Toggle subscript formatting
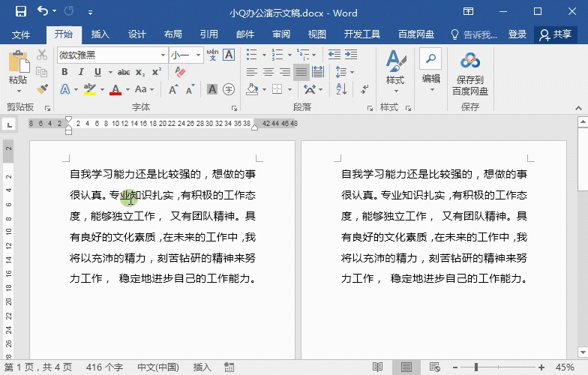Viewport: 588px width, 375px height. (x=140, y=72)
